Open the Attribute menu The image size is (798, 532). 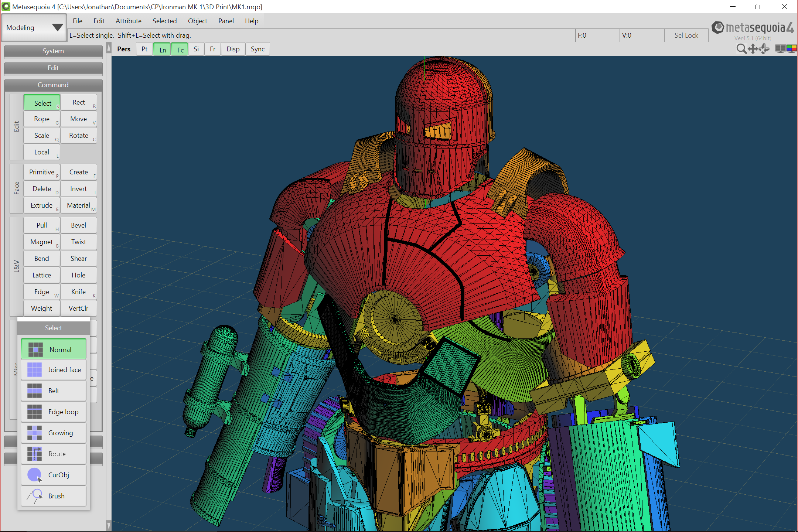(x=129, y=21)
